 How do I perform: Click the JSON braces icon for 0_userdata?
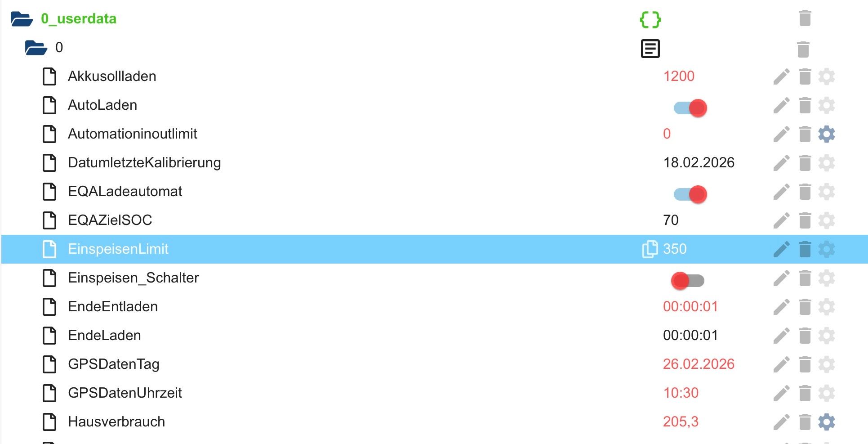coord(650,20)
